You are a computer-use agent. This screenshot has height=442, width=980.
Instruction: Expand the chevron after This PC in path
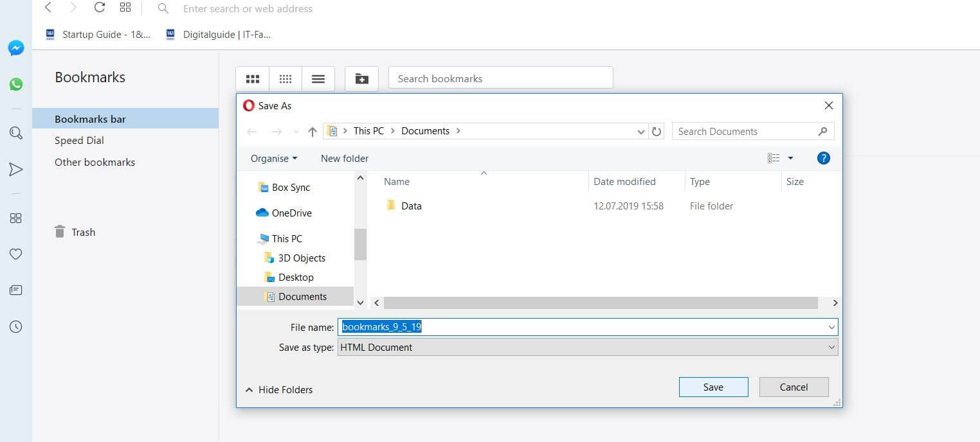point(392,130)
